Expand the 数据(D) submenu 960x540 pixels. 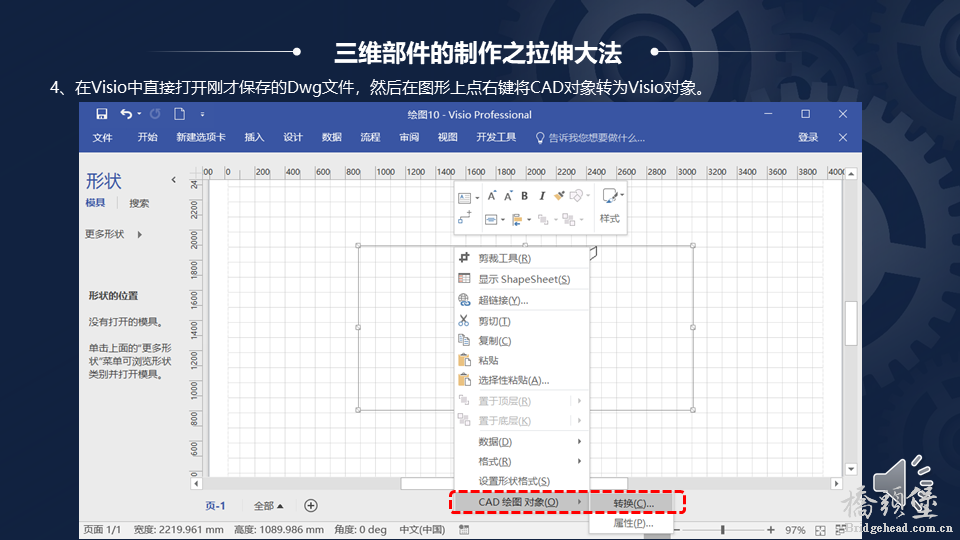(x=522, y=441)
